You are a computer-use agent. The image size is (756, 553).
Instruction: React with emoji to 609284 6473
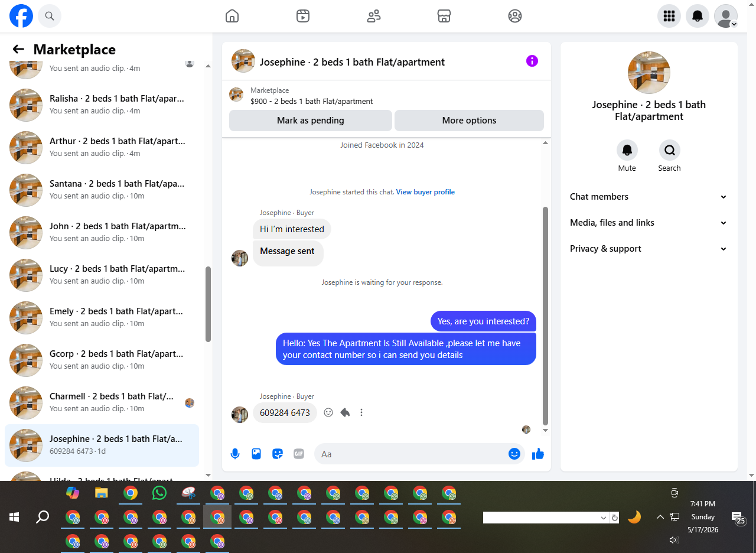click(328, 412)
